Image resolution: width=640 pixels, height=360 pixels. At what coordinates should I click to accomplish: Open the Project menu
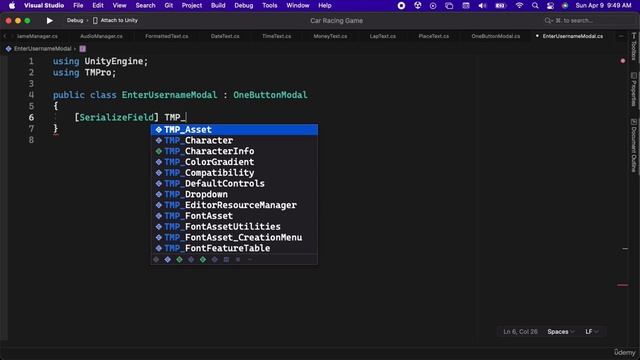192,5
